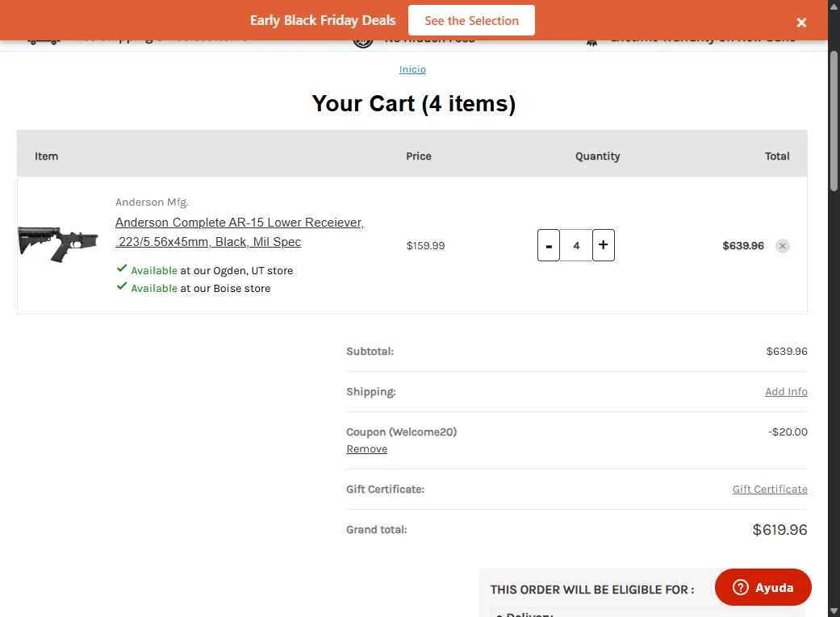Open the Ayuda help chat button
The height and width of the screenshot is (617, 840).
click(763, 587)
